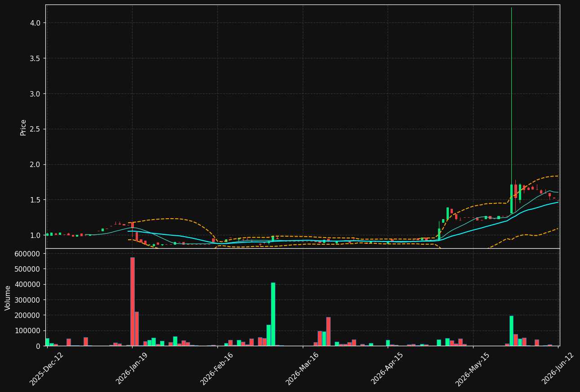Click the Volume axis title

pyautogui.click(x=8, y=298)
